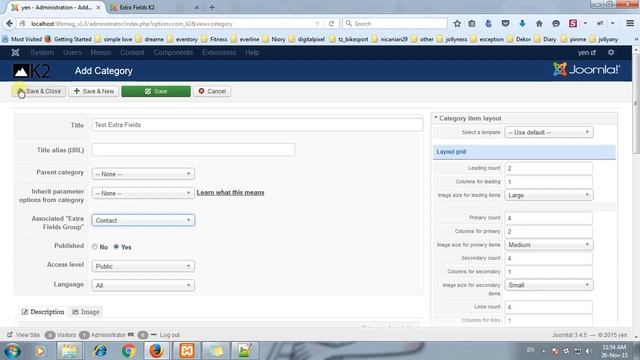
Task: Open the Help menu
Action: (252, 52)
